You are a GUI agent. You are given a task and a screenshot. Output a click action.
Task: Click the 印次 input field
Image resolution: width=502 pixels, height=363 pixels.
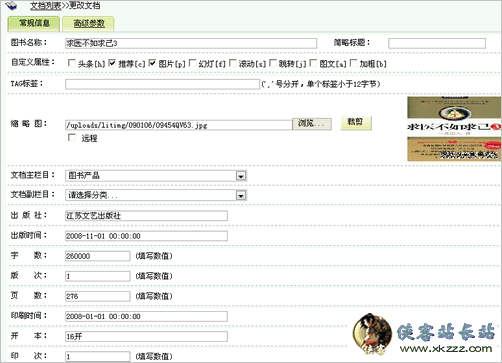click(x=98, y=356)
